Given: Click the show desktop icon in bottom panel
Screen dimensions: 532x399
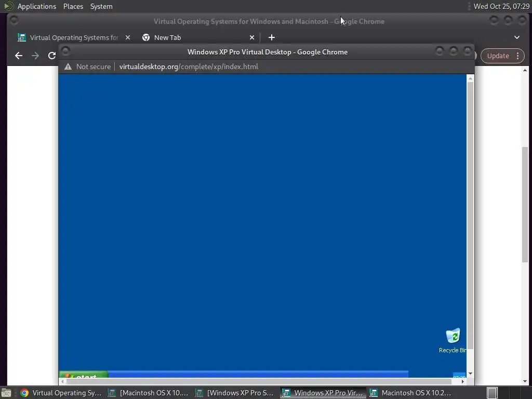Looking at the screenshot, I should tap(6, 393).
